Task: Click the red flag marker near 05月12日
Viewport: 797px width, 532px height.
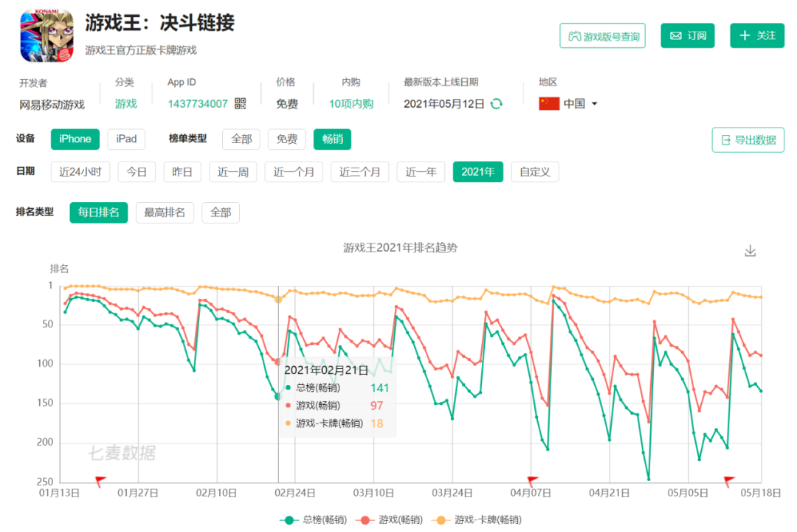Action: (x=729, y=480)
